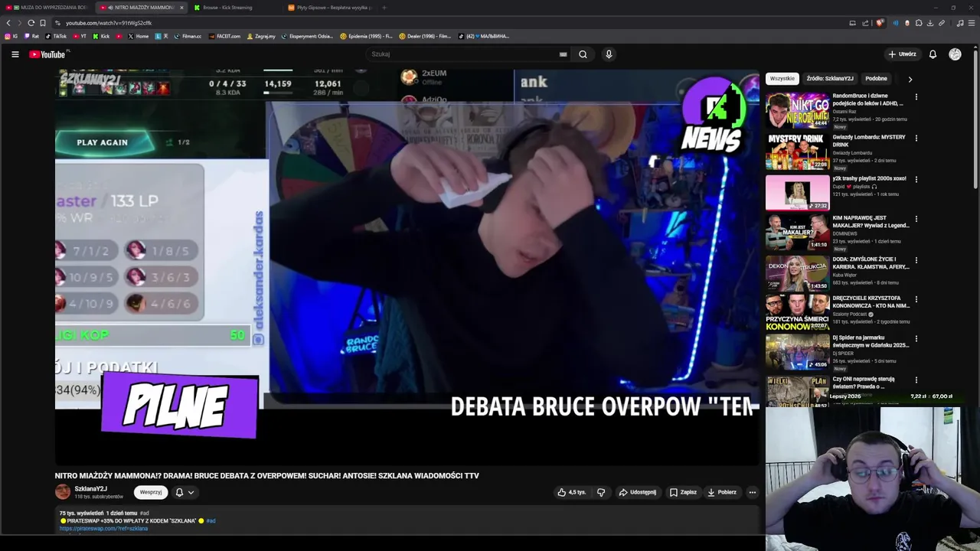980x551 pixels.
Task: Click the Wesprzyj button
Action: (x=151, y=492)
